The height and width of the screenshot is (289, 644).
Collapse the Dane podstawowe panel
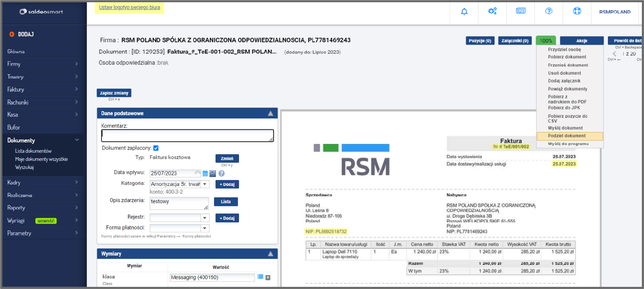tap(271, 114)
